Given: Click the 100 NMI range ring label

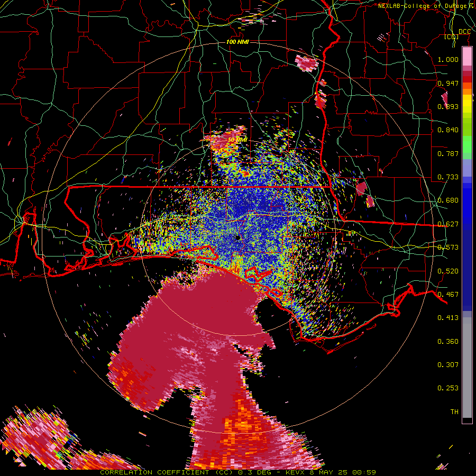Looking at the screenshot, I should coord(237,42).
